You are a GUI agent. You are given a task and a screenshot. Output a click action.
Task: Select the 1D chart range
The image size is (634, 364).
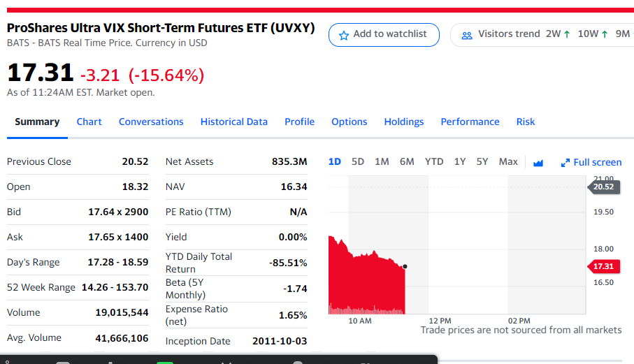(335, 161)
